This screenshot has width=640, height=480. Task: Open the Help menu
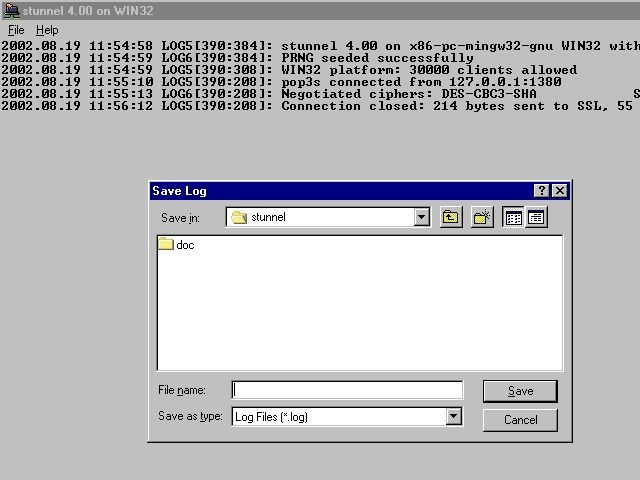pyautogui.click(x=47, y=30)
